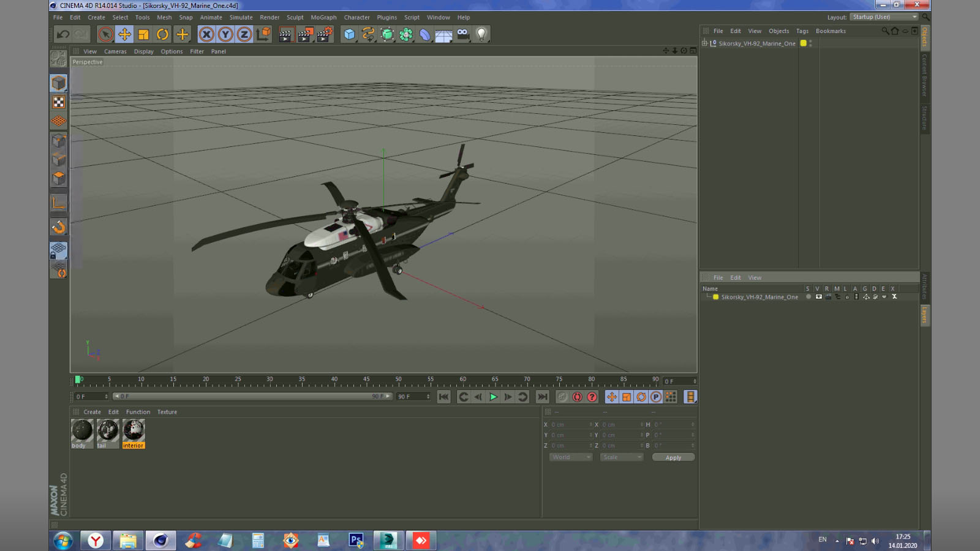Image resolution: width=980 pixels, height=551 pixels.
Task: Open the Layout Startup dropdown
Action: [884, 17]
